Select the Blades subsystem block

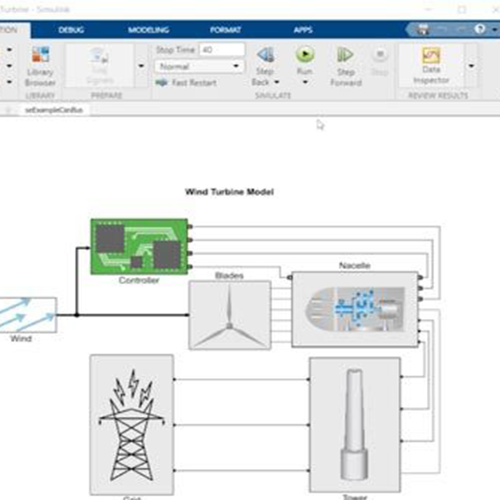[230, 315]
